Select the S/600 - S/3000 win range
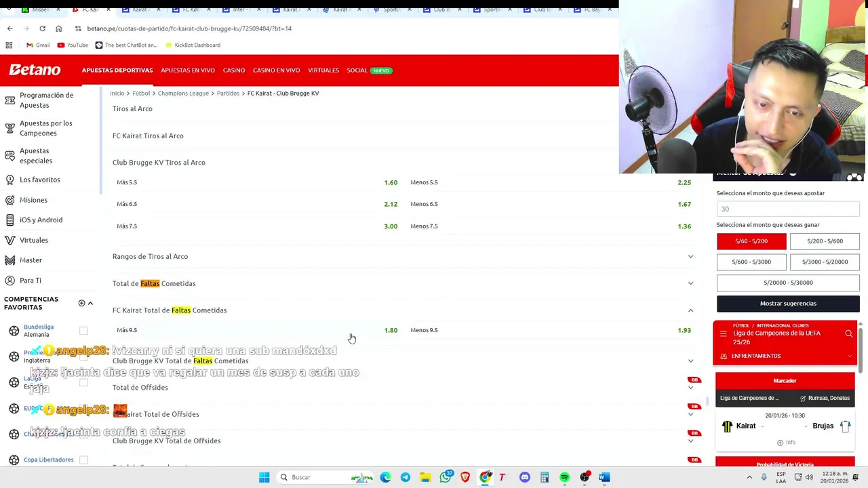 (x=751, y=262)
